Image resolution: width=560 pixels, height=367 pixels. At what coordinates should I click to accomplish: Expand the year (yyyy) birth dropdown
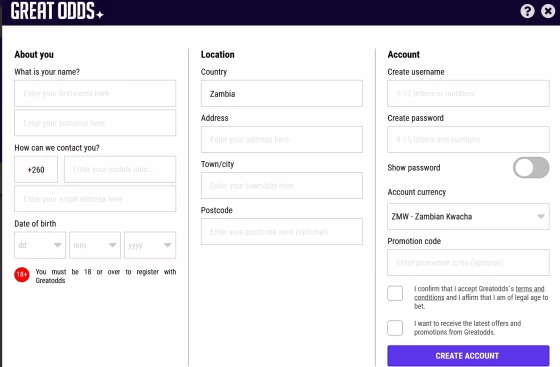pos(150,245)
